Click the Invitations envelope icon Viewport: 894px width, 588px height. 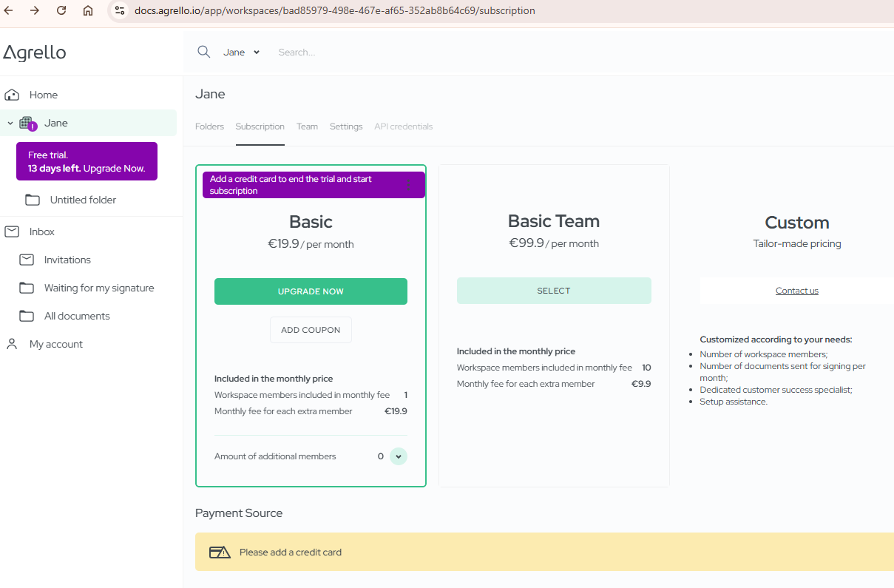click(27, 260)
